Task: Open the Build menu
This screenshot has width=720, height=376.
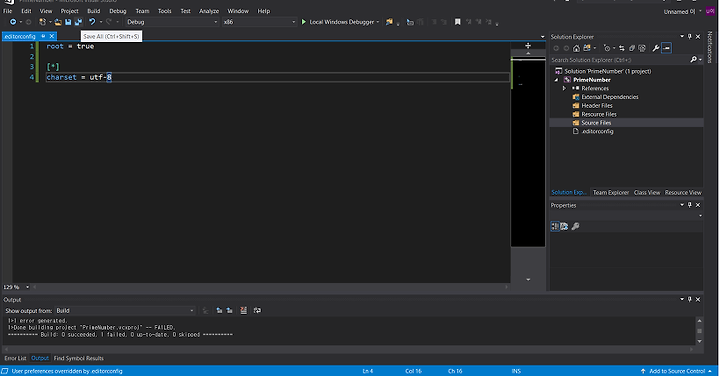Action: (94, 11)
